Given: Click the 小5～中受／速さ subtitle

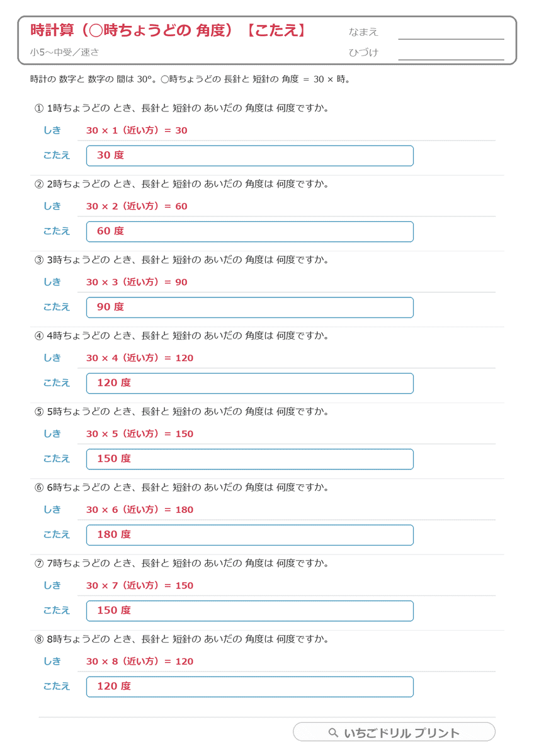Looking at the screenshot, I should (64, 52).
